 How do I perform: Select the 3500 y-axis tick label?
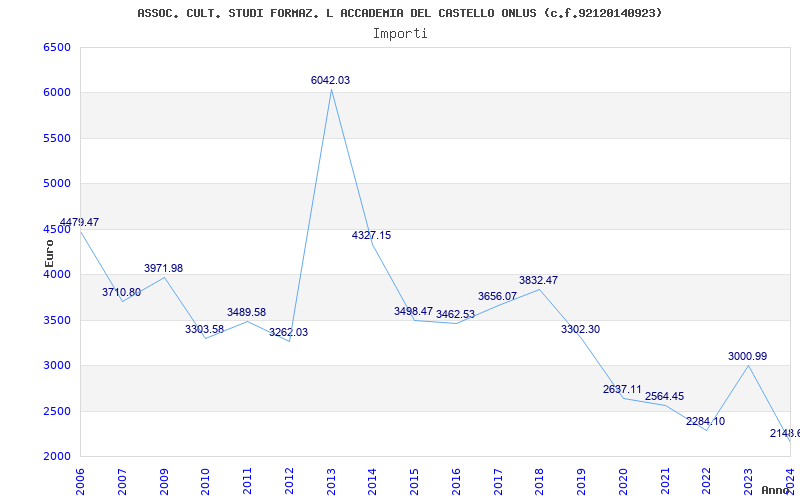(x=57, y=320)
